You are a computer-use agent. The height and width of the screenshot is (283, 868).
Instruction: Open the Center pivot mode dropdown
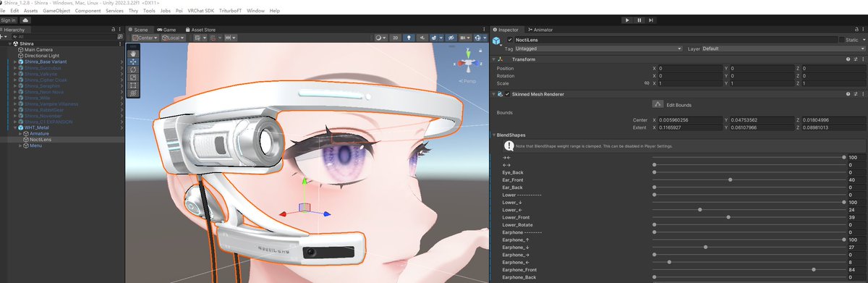(x=145, y=37)
